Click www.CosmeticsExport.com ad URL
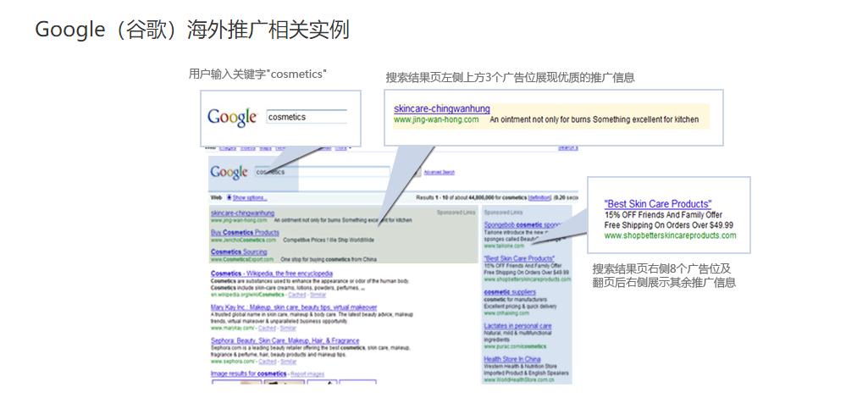 [242, 260]
